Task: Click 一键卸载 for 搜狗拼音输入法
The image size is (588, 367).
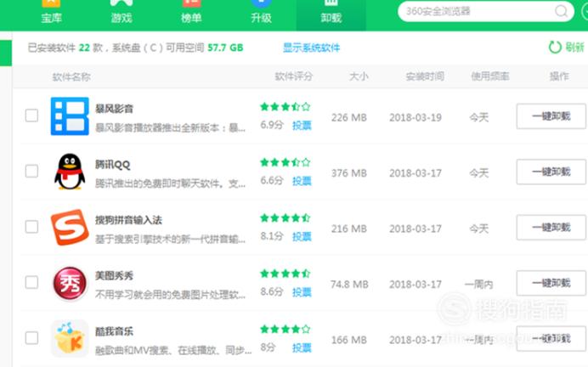Action: (551, 227)
